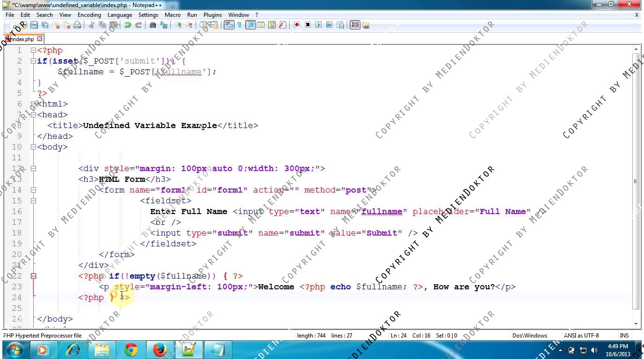Toggle INS insert mode in status bar
Viewport: 644px width, 359px height.
tap(624, 335)
